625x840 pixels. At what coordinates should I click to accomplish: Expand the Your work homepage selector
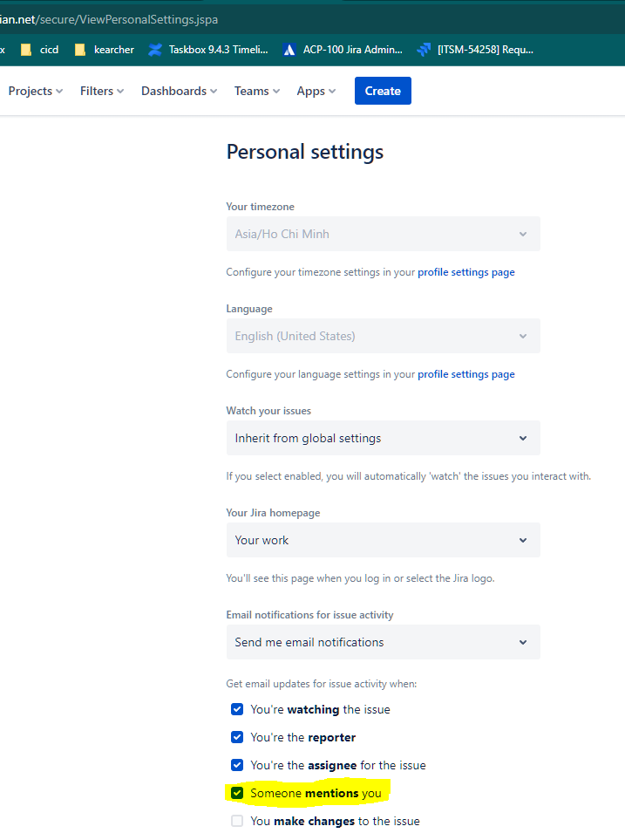click(383, 541)
